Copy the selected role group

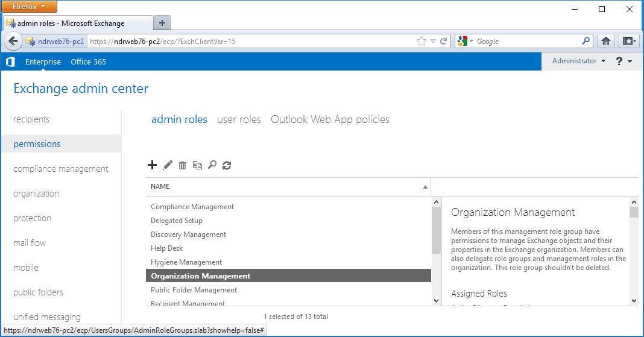click(197, 165)
